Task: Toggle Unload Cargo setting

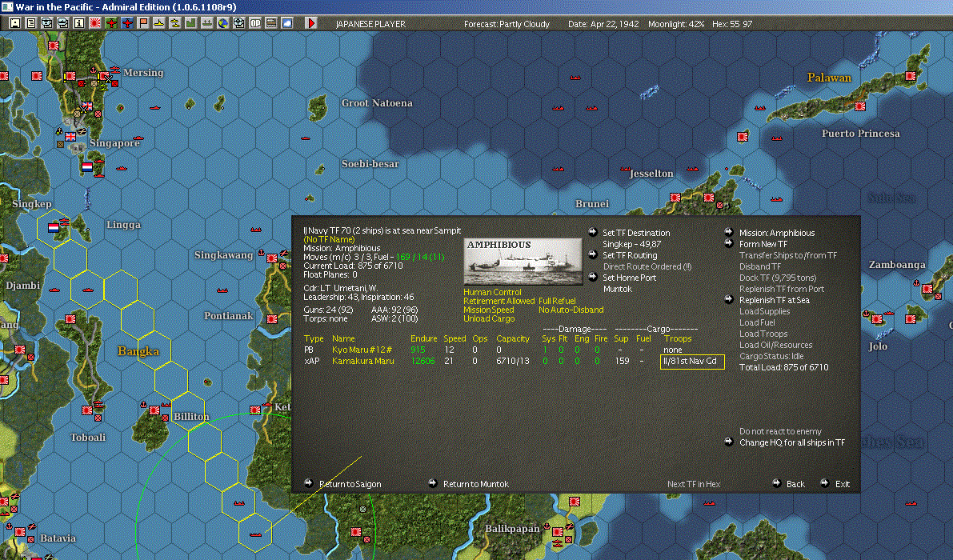Action: [x=489, y=318]
